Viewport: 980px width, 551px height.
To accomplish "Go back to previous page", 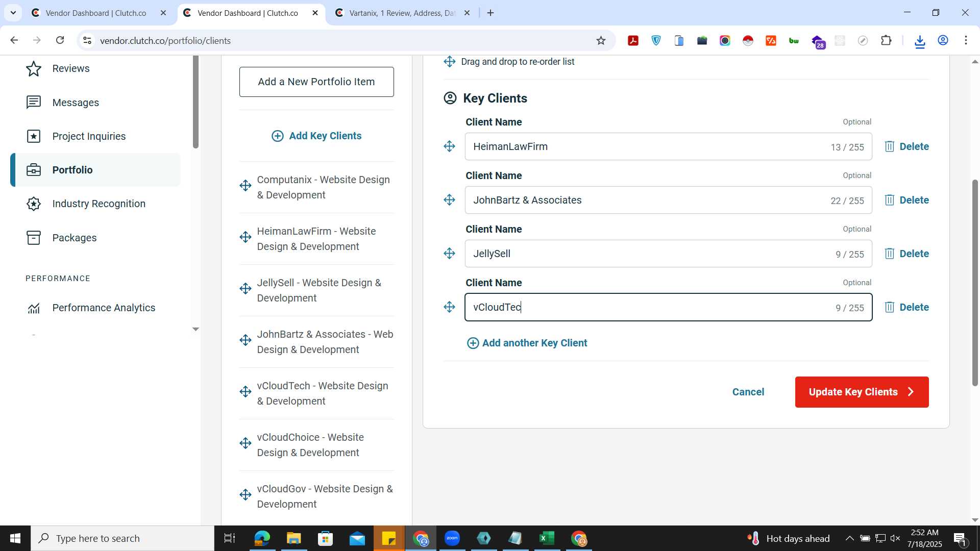I will pyautogui.click(x=14, y=40).
